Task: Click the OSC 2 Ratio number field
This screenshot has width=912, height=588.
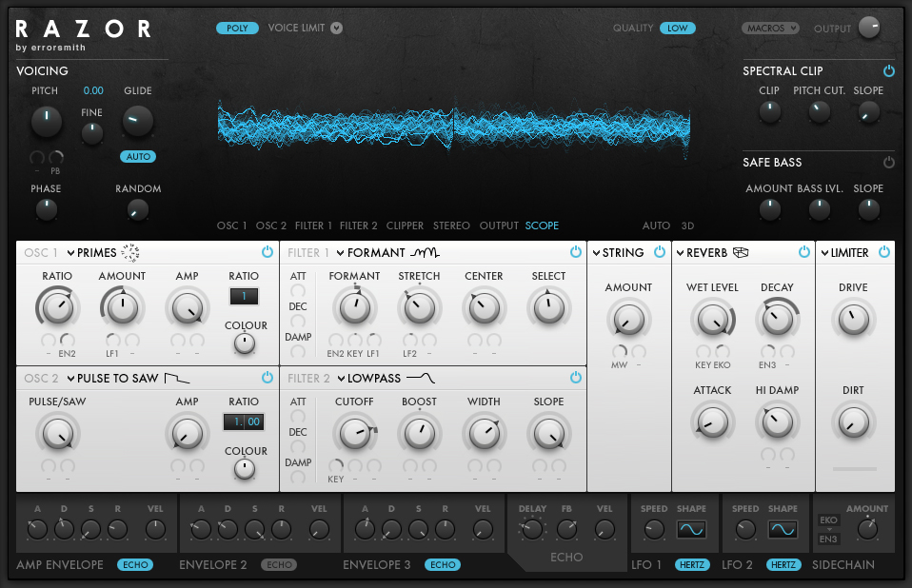Action: (x=244, y=421)
